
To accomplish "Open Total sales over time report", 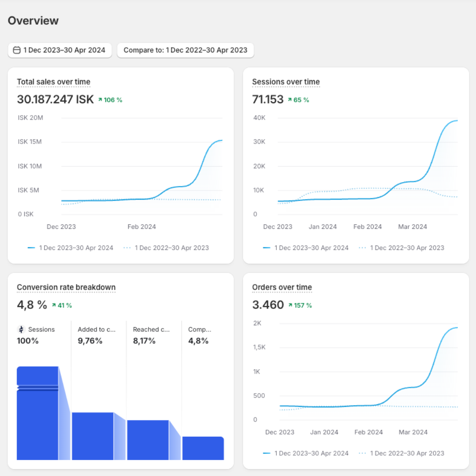I will click(53, 82).
